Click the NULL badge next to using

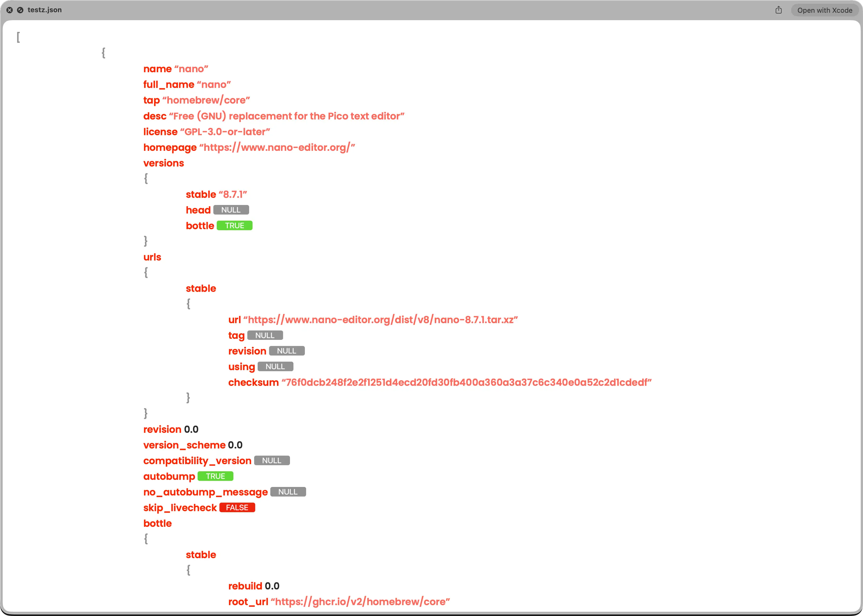[275, 366]
